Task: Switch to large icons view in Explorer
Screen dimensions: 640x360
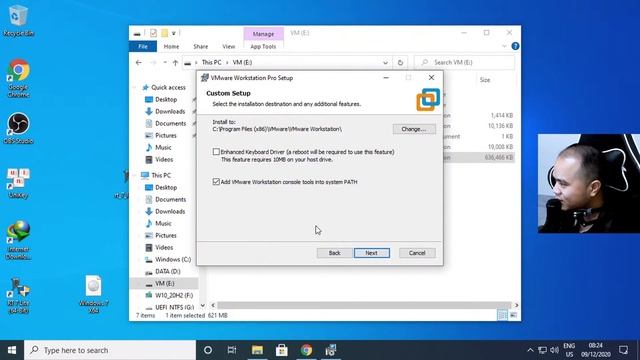Action: [513, 315]
